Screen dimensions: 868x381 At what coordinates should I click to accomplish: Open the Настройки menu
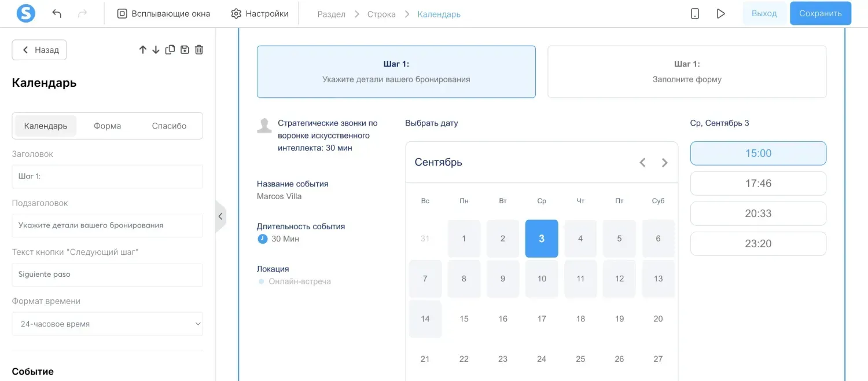coord(259,13)
